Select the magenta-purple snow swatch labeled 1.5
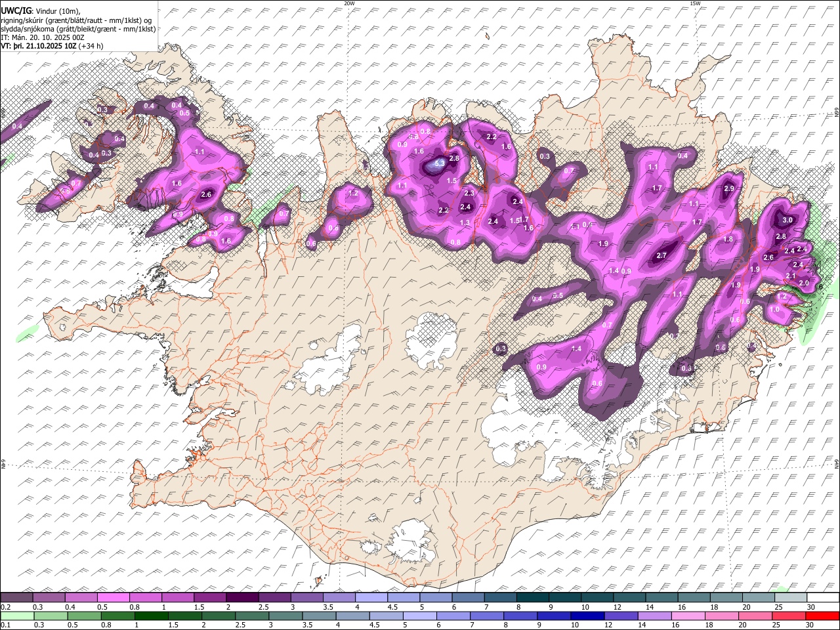840x630 pixels. (209, 597)
